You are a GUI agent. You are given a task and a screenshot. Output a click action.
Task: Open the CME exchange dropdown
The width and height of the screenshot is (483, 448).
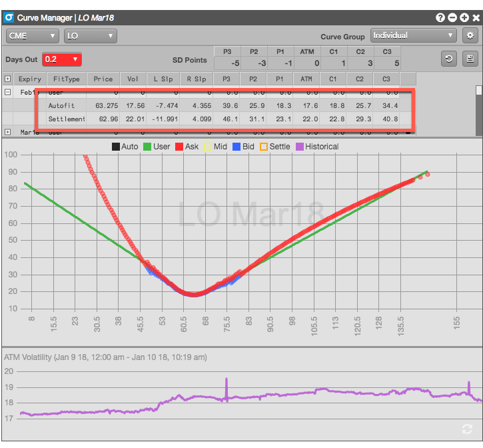point(33,36)
